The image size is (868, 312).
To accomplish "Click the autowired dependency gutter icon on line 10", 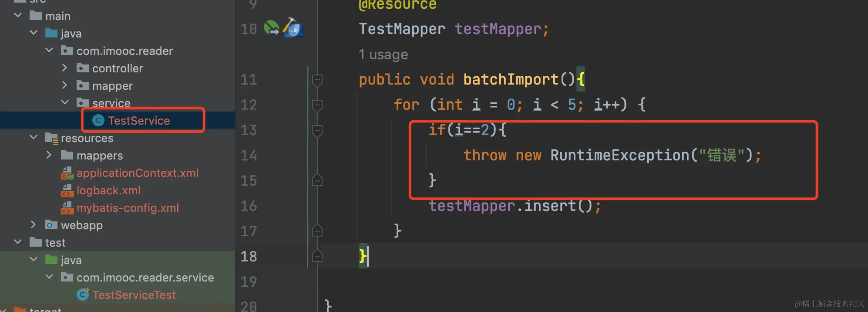I will 272,28.
